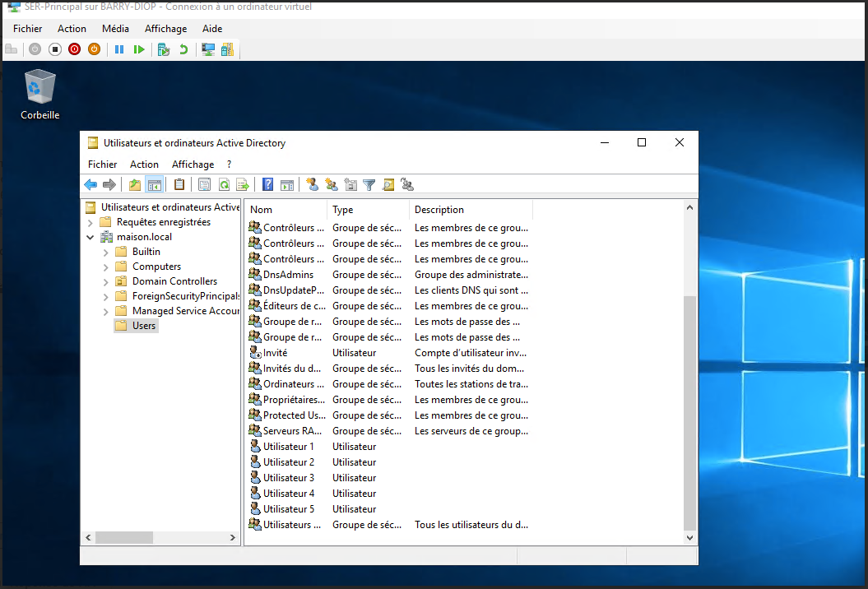Viewport: 868px width, 589px height.
Task: Collapse the maison.local domain node
Action: pos(91,237)
